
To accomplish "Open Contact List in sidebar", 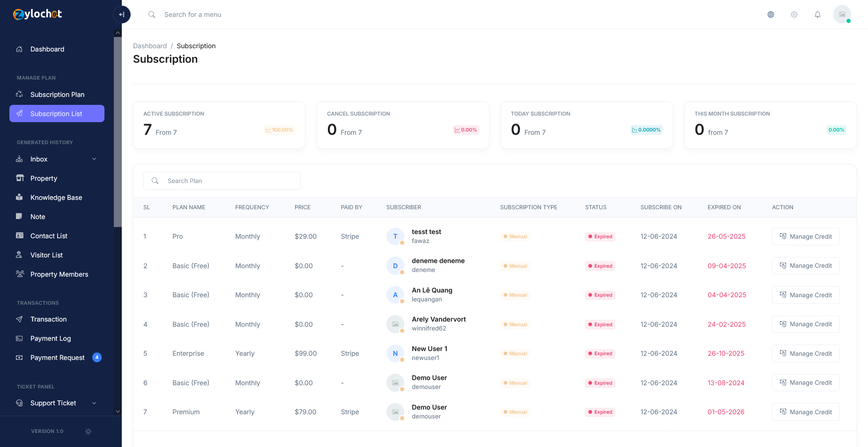I will (x=57, y=236).
